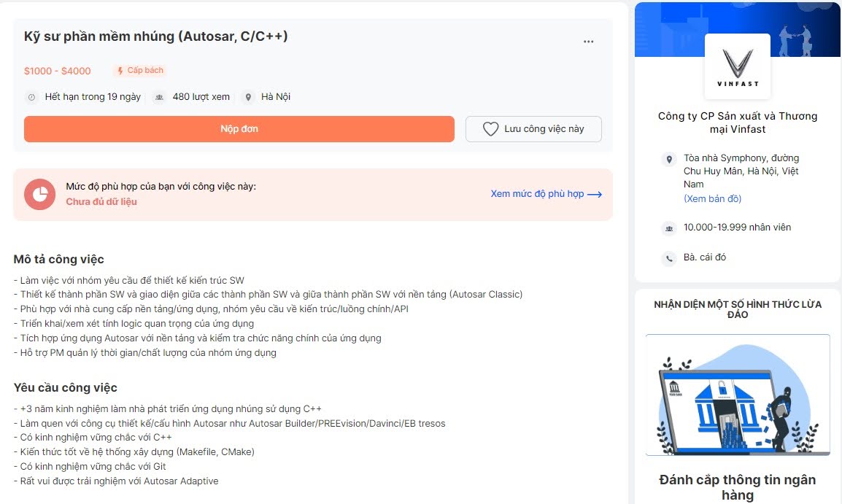Viewport: 842px width, 504px height.
Task: Click the arrow next to Xem mức độ phù hợp
Action: 595,195
